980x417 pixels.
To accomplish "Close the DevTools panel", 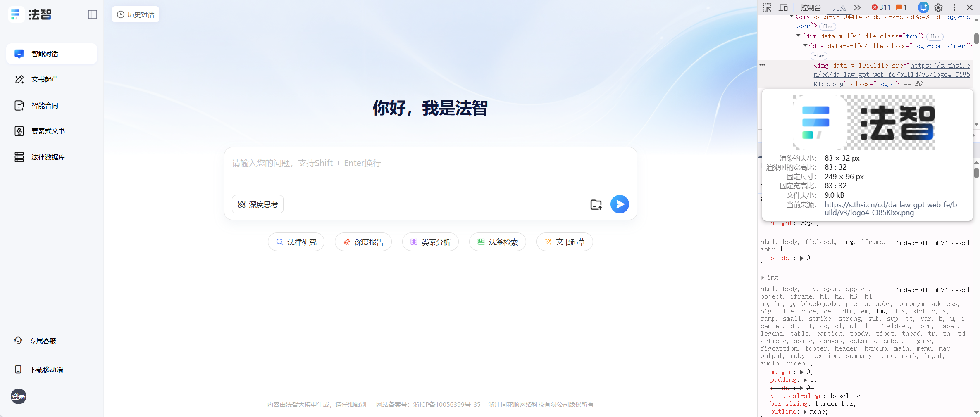I will (x=970, y=7).
